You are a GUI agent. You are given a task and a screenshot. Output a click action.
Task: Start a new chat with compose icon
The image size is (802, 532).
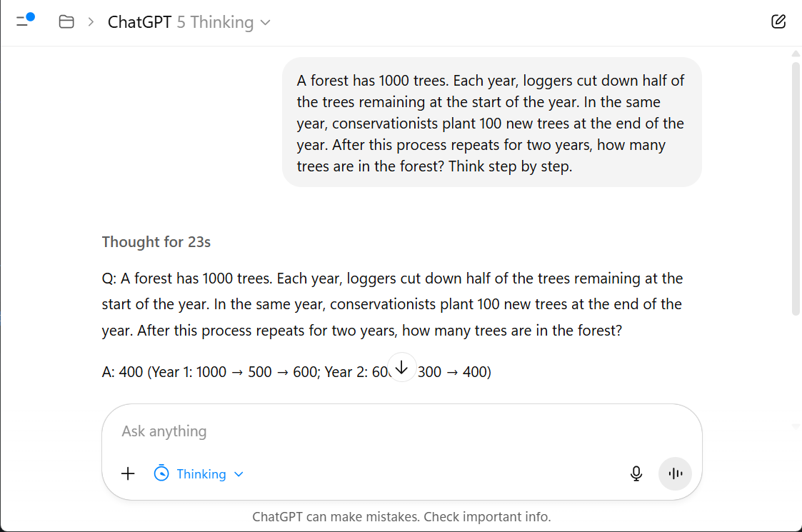click(778, 21)
